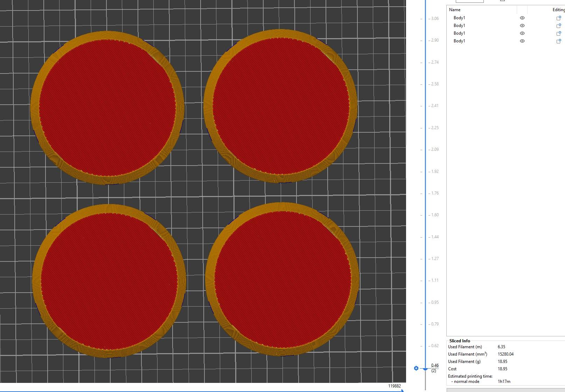
Task: Click the Estimated printing time label
Action: (470, 376)
